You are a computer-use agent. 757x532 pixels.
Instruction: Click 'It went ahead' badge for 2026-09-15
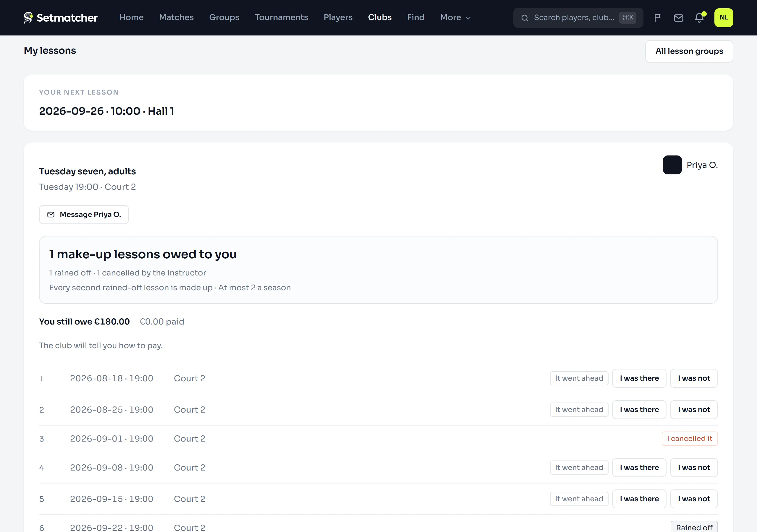pyautogui.click(x=579, y=499)
